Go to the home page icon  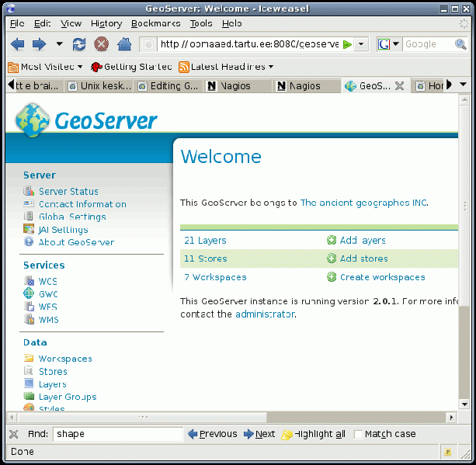tap(124, 44)
